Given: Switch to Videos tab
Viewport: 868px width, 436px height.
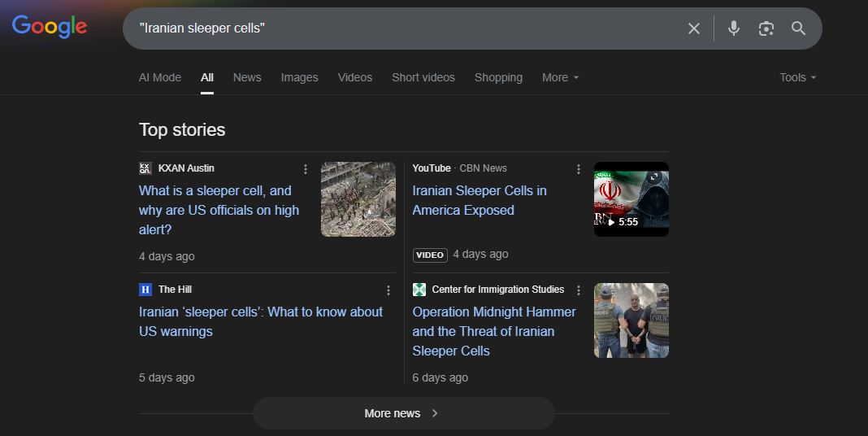Looking at the screenshot, I should coord(355,77).
